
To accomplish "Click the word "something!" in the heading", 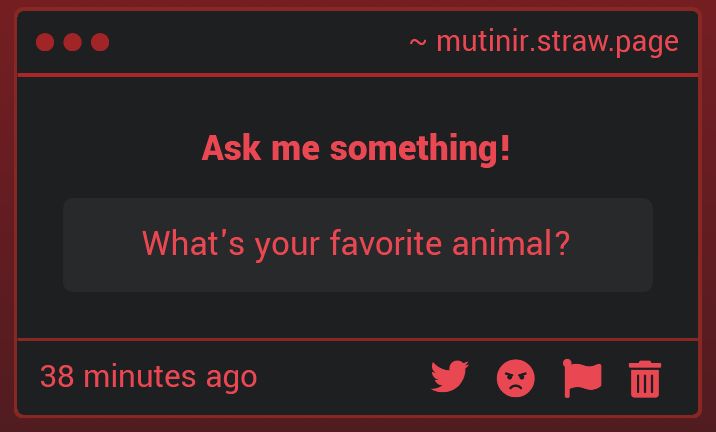I will tap(420, 149).
